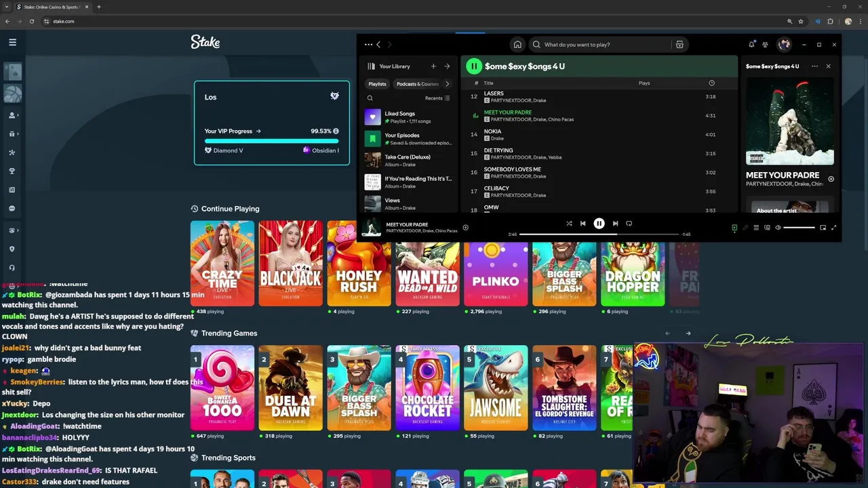Image resolution: width=868 pixels, height=488 pixels.
Task: Go back in Spotify navigation
Action: 378,45
